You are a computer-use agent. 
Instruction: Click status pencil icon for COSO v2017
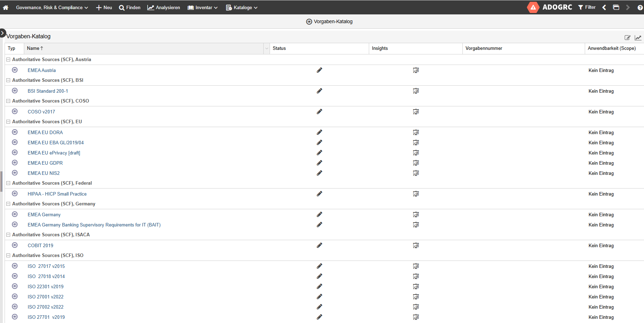(319, 112)
